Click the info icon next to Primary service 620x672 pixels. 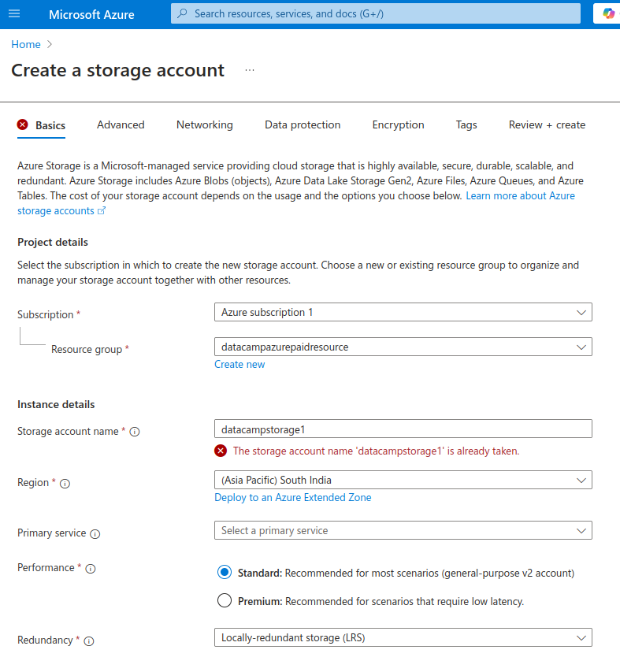95,534
